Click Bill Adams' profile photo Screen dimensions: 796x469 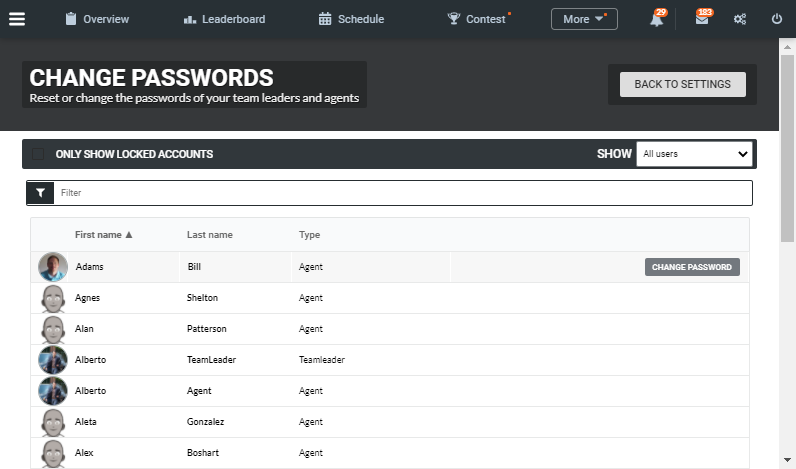(53, 267)
